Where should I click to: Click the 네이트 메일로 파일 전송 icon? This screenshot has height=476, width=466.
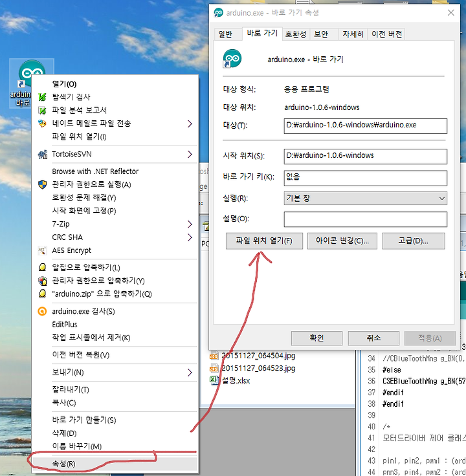(42, 124)
